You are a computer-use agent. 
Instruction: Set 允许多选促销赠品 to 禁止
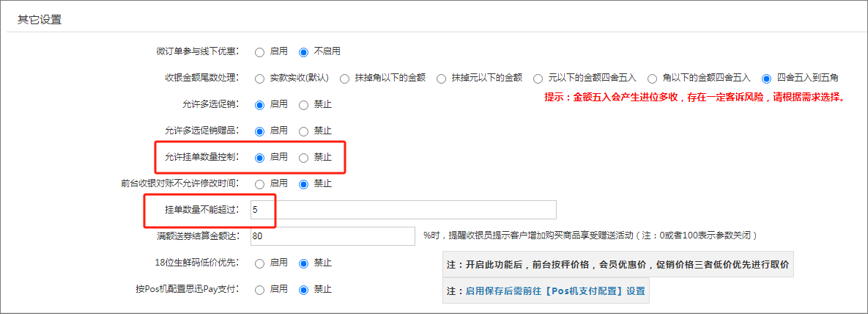pos(304,131)
